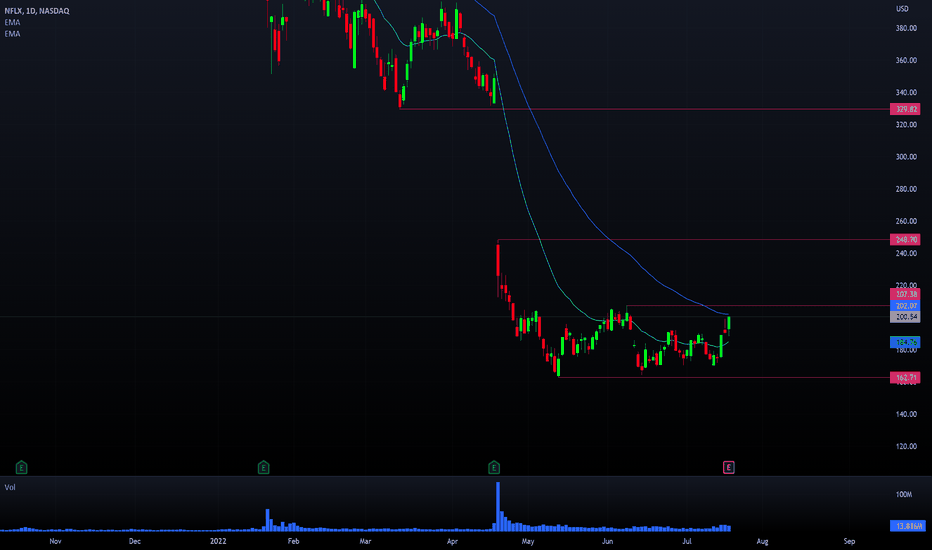The height and width of the screenshot is (550, 932).
Task: Click the Jul label on the time axis
Action: pyautogui.click(x=687, y=541)
